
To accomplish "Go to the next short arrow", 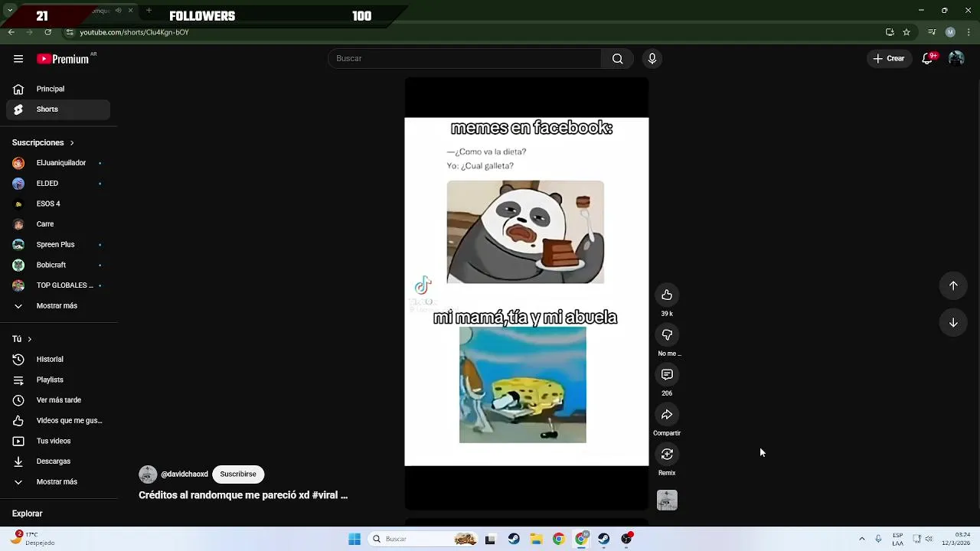I will click(953, 323).
